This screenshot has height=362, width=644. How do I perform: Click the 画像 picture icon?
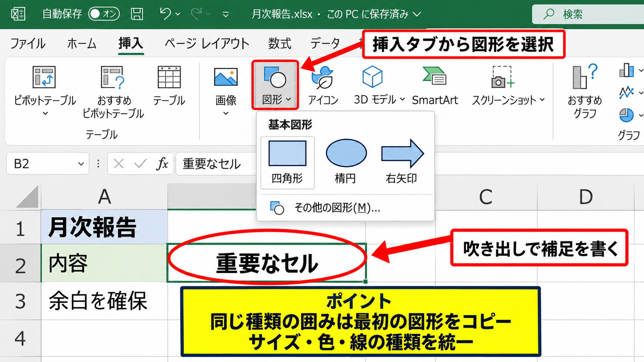(x=226, y=77)
